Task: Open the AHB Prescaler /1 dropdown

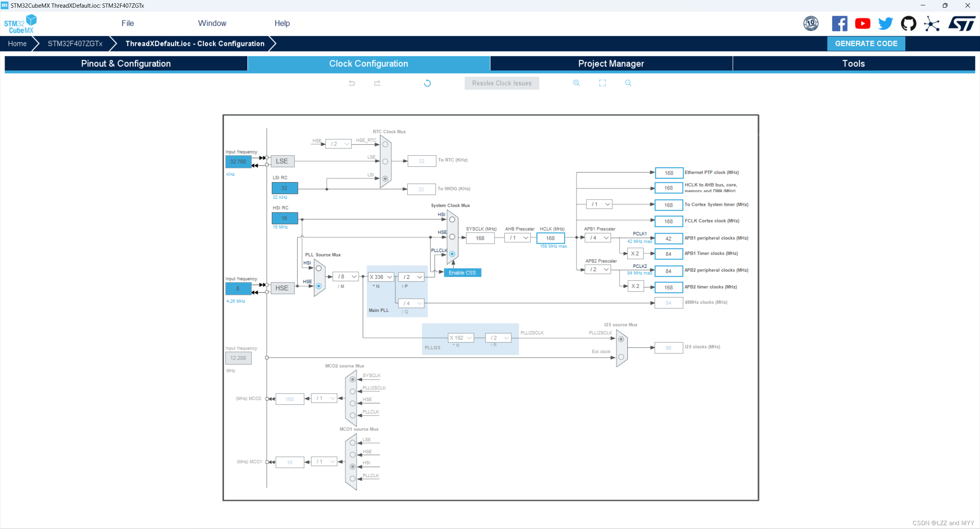Action: tap(518, 238)
